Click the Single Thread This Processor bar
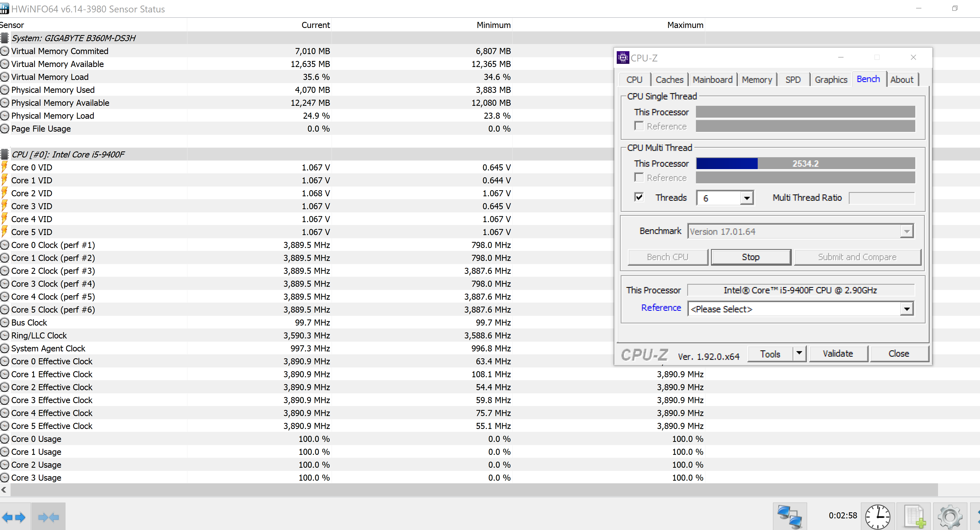980x530 pixels. pyautogui.click(x=805, y=112)
